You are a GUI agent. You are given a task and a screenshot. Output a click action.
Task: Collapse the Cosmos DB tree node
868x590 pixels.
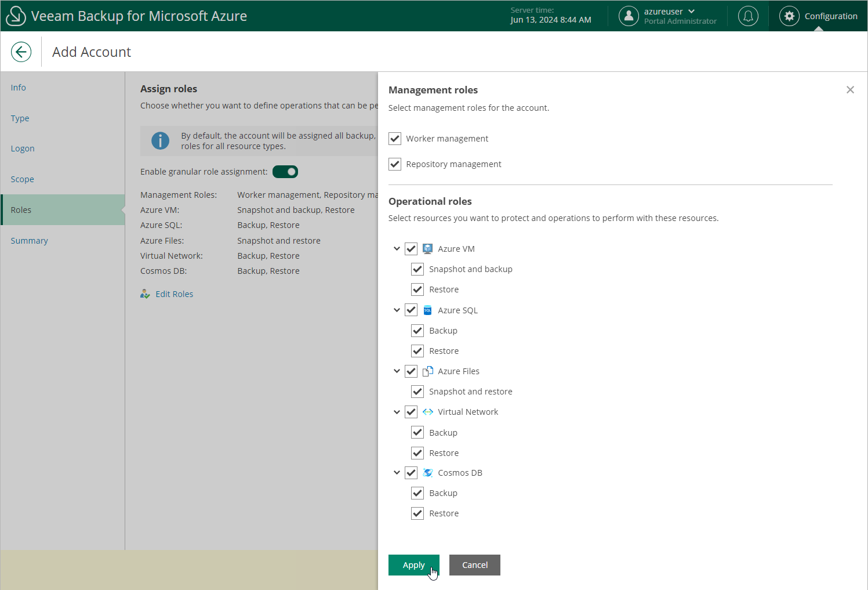click(397, 473)
